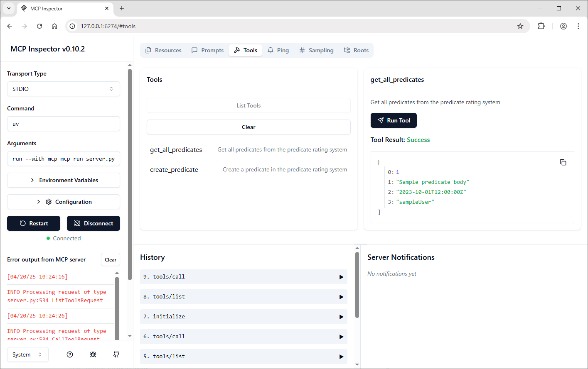The image size is (588, 369).
Task: Open the browser profile avatar icon
Action: [x=563, y=26]
